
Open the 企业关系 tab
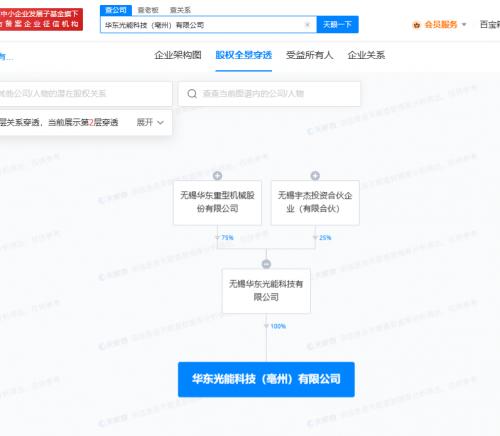(x=366, y=55)
